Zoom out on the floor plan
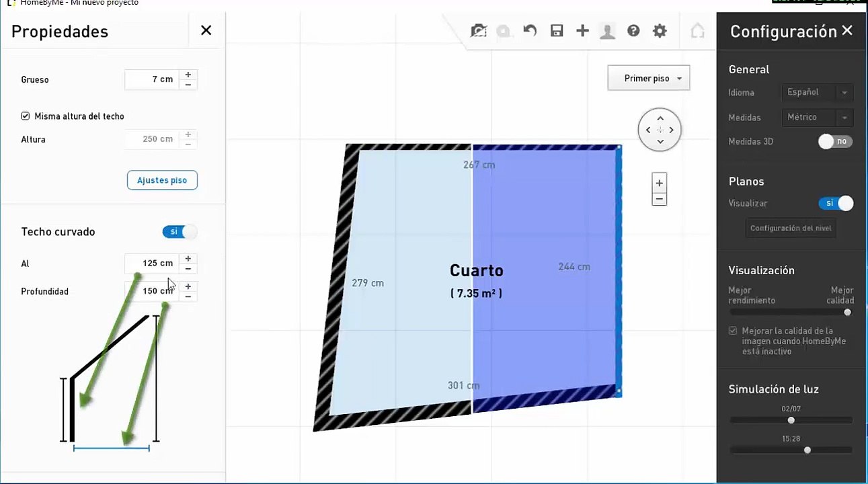Image resolution: width=868 pixels, height=484 pixels. [660, 199]
